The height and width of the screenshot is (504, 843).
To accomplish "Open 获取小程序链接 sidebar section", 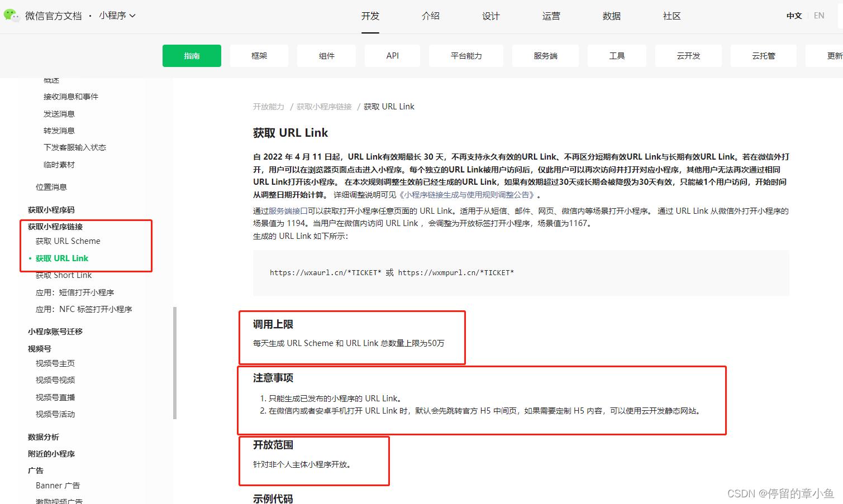I will pyautogui.click(x=55, y=227).
